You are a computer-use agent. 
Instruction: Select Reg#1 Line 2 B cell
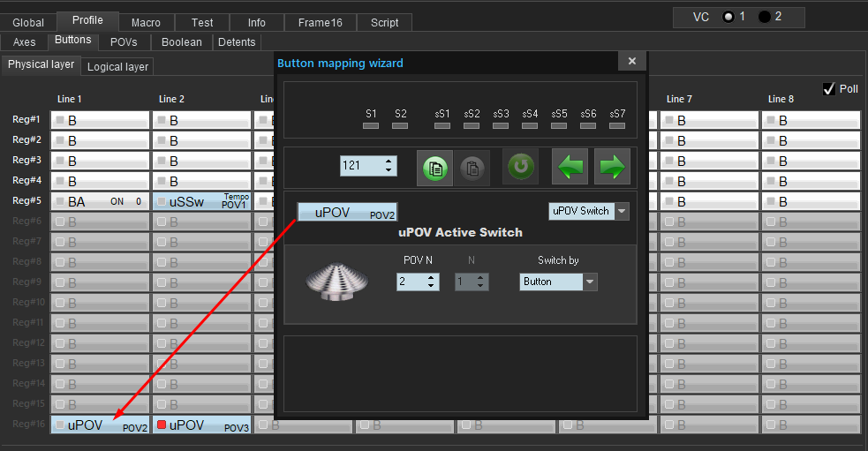[x=201, y=120]
